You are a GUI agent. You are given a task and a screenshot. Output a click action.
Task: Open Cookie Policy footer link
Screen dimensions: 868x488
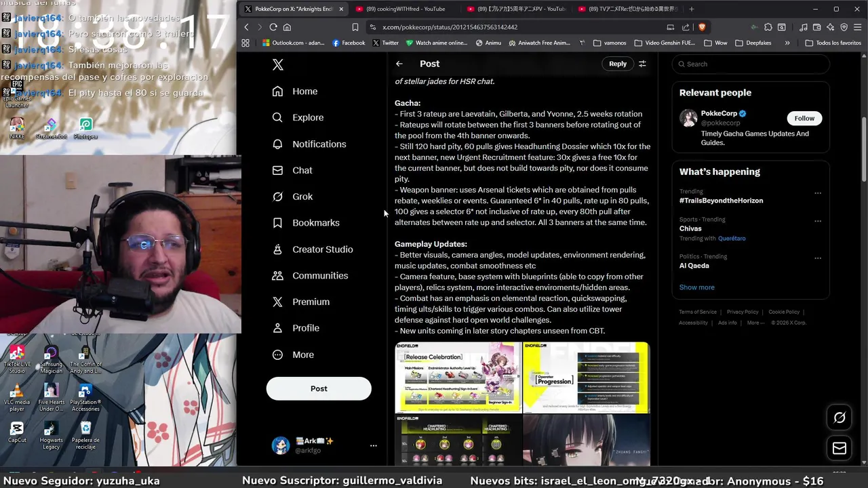(784, 312)
